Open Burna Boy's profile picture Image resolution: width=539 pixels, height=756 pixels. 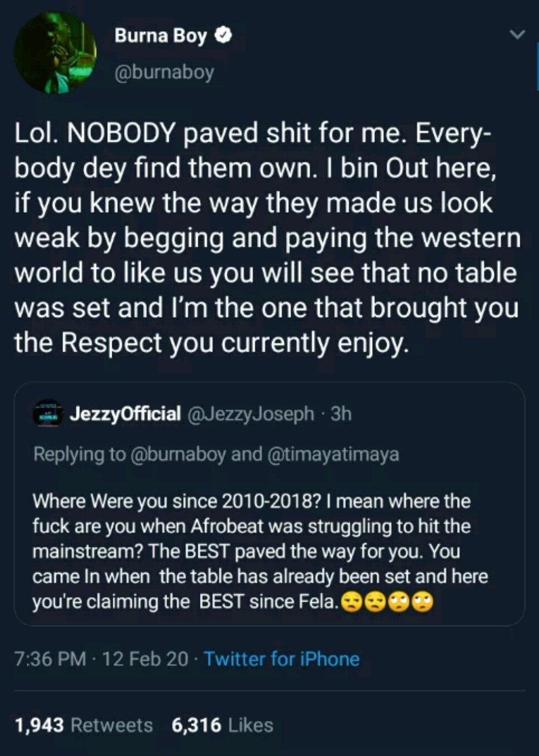click(55, 52)
